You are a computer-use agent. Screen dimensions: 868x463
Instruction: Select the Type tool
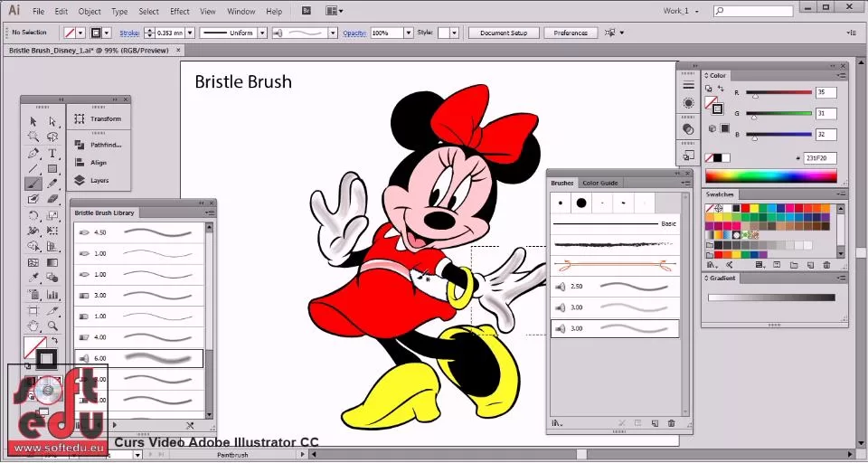click(52, 154)
